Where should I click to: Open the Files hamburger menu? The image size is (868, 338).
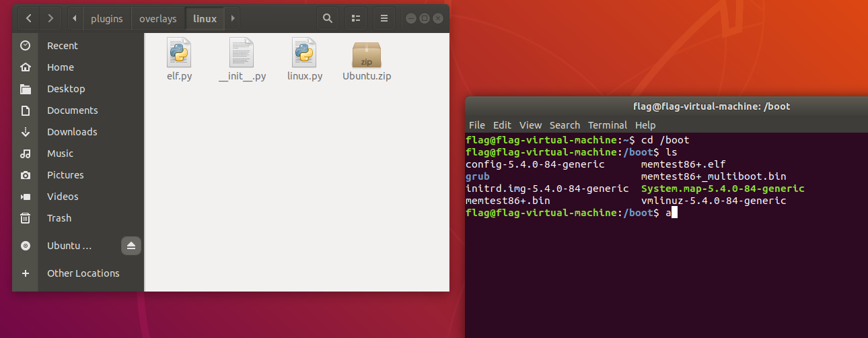pos(384,18)
